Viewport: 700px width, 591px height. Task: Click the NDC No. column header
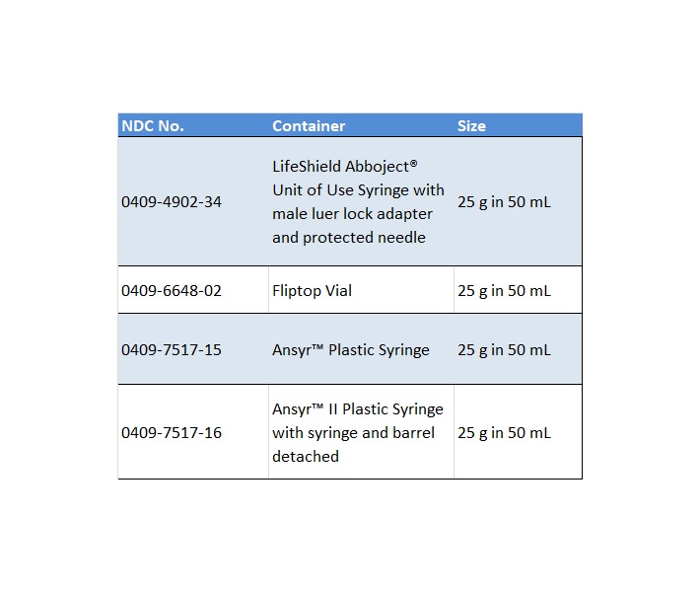click(x=153, y=126)
